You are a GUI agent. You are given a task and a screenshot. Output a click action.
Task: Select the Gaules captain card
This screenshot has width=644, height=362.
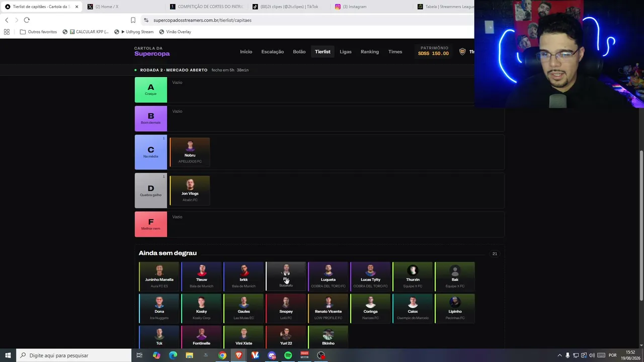click(244, 308)
